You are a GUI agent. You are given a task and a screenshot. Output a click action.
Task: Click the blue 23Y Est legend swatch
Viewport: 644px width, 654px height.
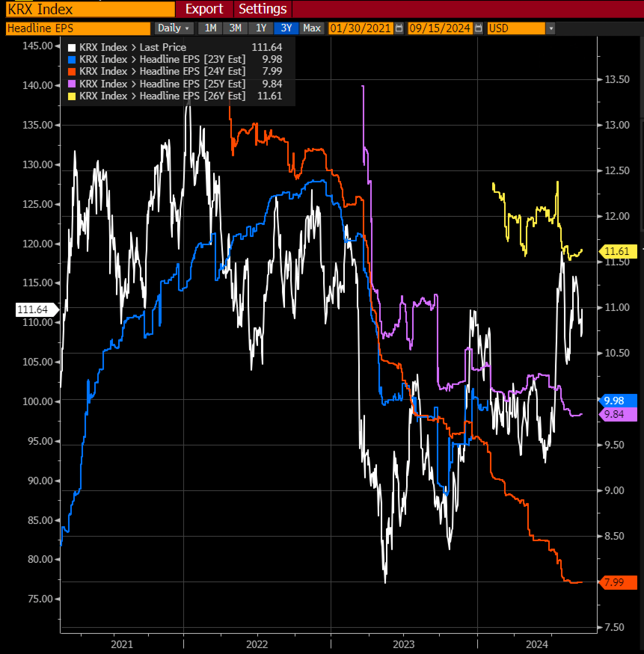coord(72,59)
